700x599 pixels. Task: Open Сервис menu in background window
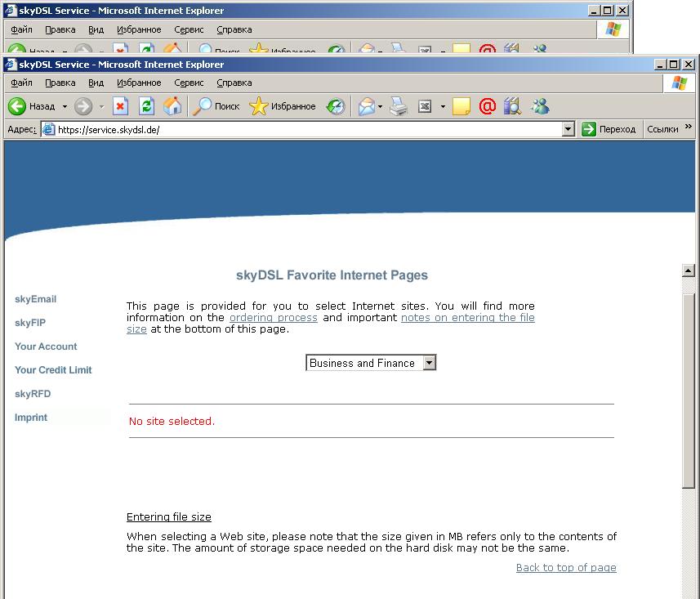tap(189, 29)
